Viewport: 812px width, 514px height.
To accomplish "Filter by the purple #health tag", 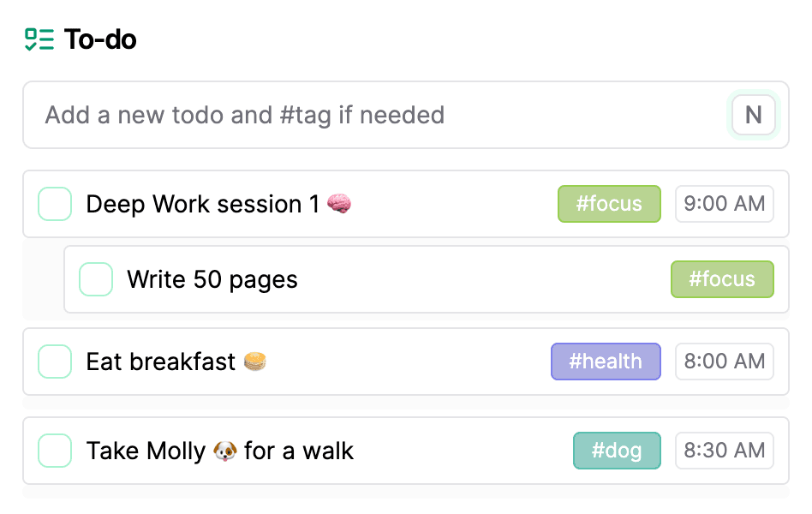I will coord(606,362).
